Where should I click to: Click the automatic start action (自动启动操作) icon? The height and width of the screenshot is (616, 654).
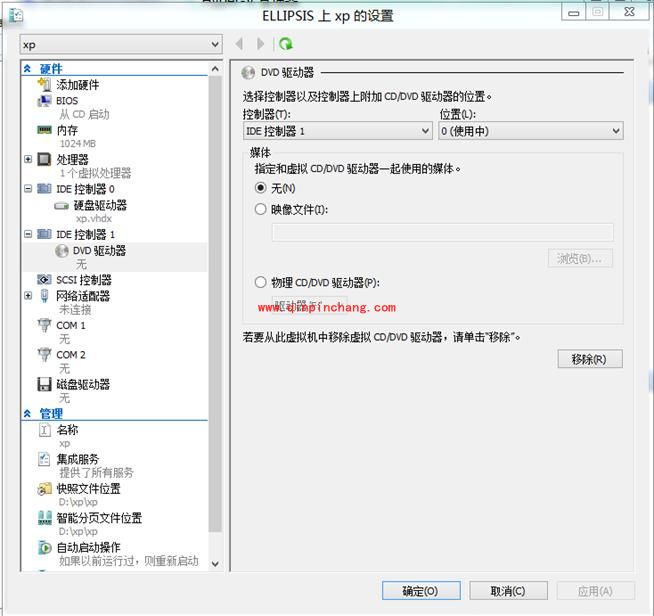tap(44, 548)
